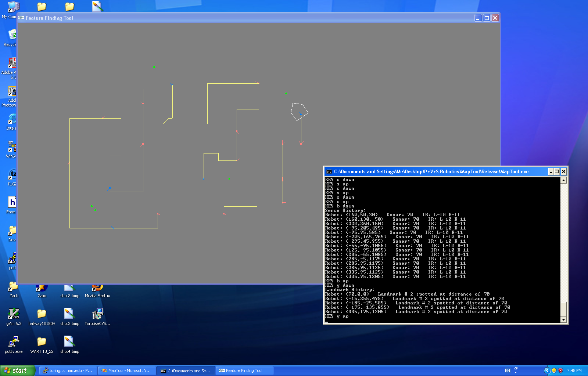Screen dimensions: 588x376
Task: Switch to the turing.cs.hmc.edu taskbar window
Action: point(68,370)
